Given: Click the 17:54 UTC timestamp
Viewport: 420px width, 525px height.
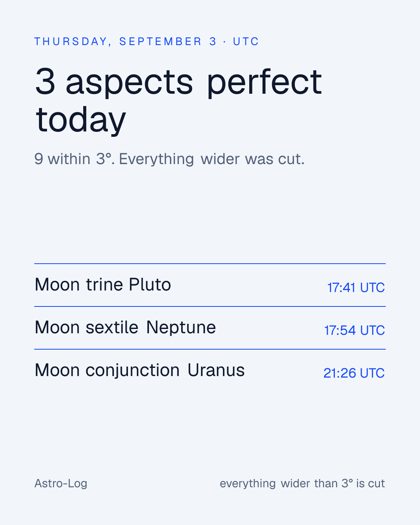Looking at the screenshot, I should coord(354,330).
